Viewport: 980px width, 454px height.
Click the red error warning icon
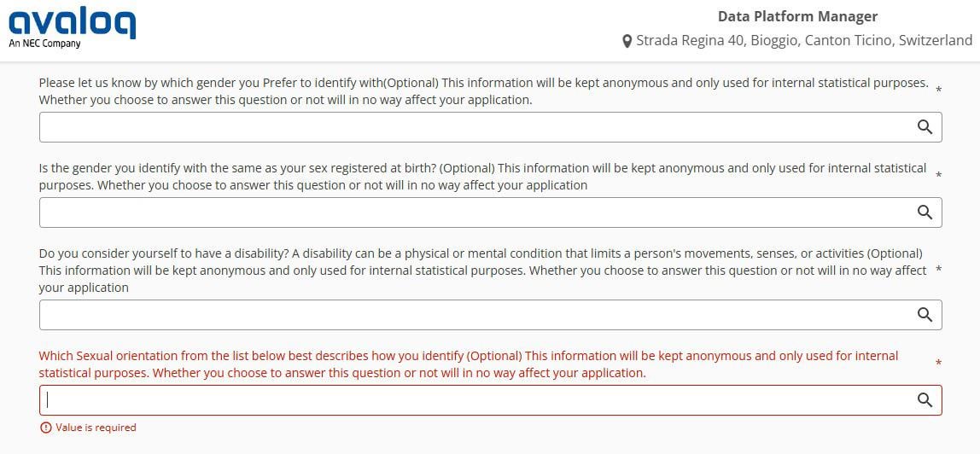(x=46, y=428)
